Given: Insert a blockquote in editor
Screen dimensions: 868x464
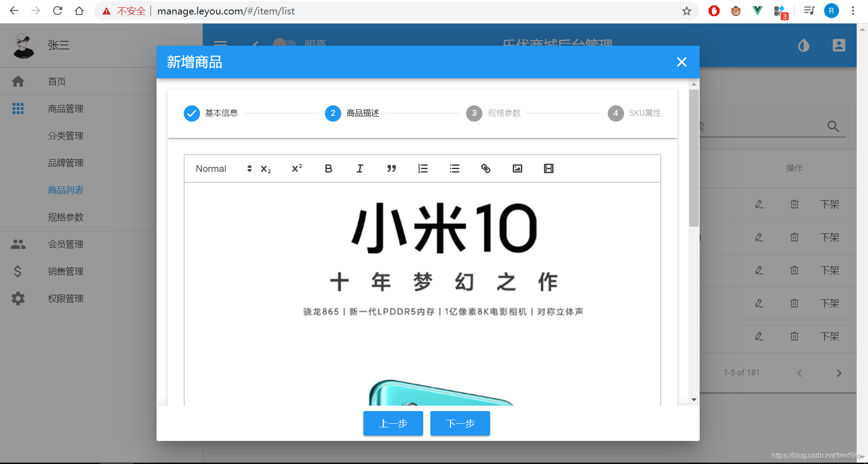Looking at the screenshot, I should click(x=391, y=169).
